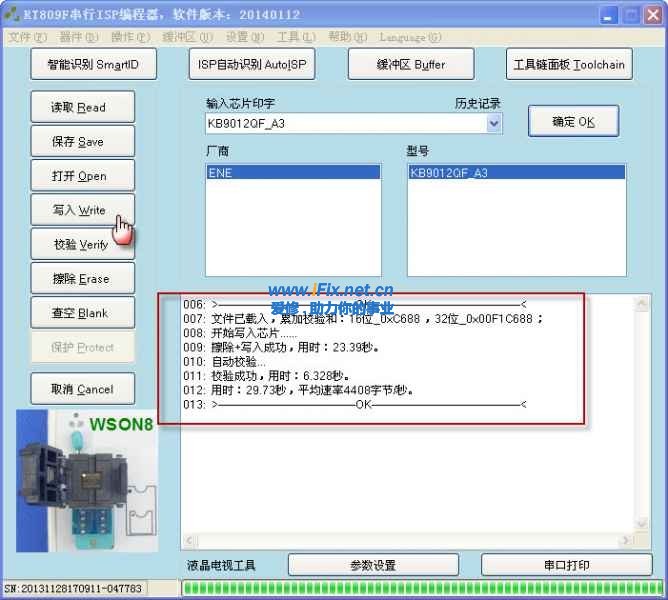The height and width of the screenshot is (600, 668).
Task: Click the serial port print button
Action: coord(566,565)
